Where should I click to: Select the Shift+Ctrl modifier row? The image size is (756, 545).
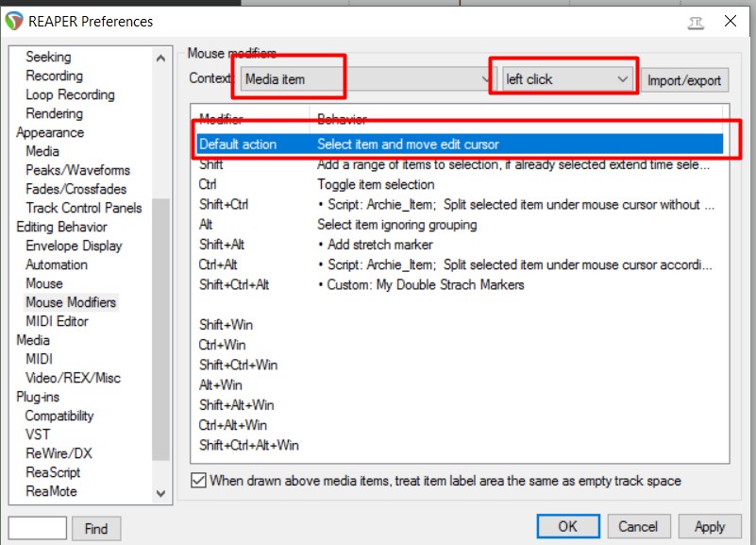pyautogui.click(x=460, y=205)
